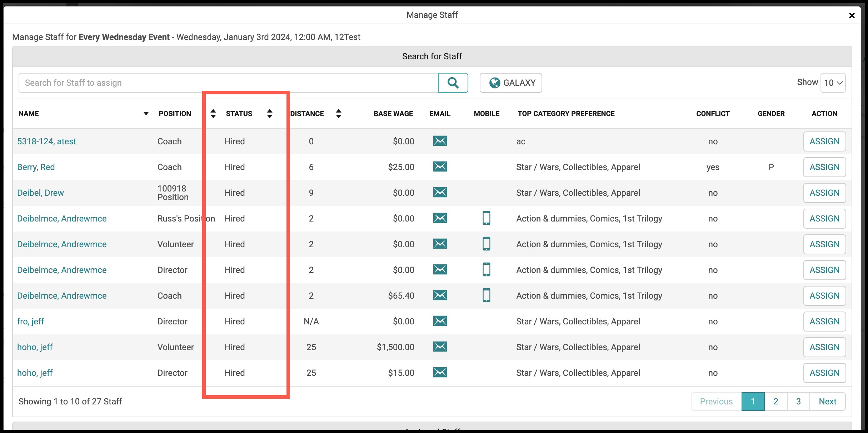Image resolution: width=868 pixels, height=433 pixels.
Task: Select current page 1
Action: (753, 402)
